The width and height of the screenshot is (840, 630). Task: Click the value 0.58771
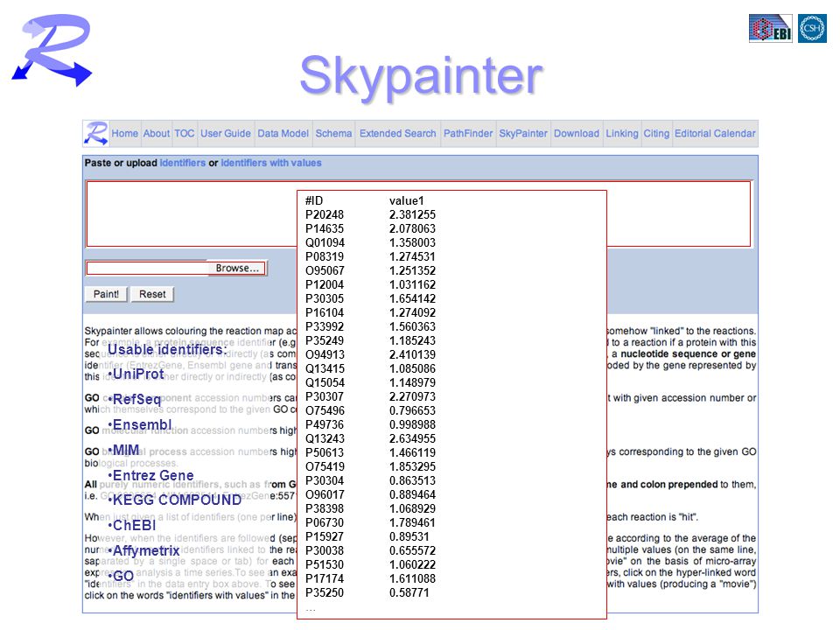409,592
